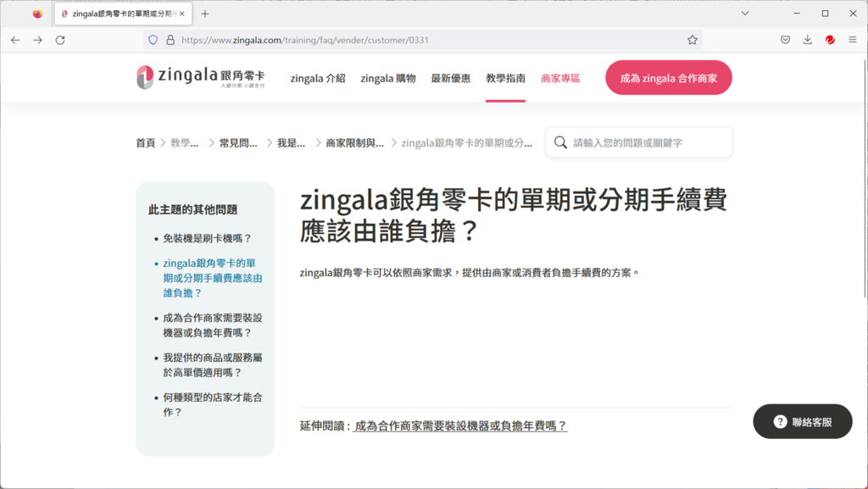View site security lock information
The width and height of the screenshot is (868, 489).
(x=170, y=40)
